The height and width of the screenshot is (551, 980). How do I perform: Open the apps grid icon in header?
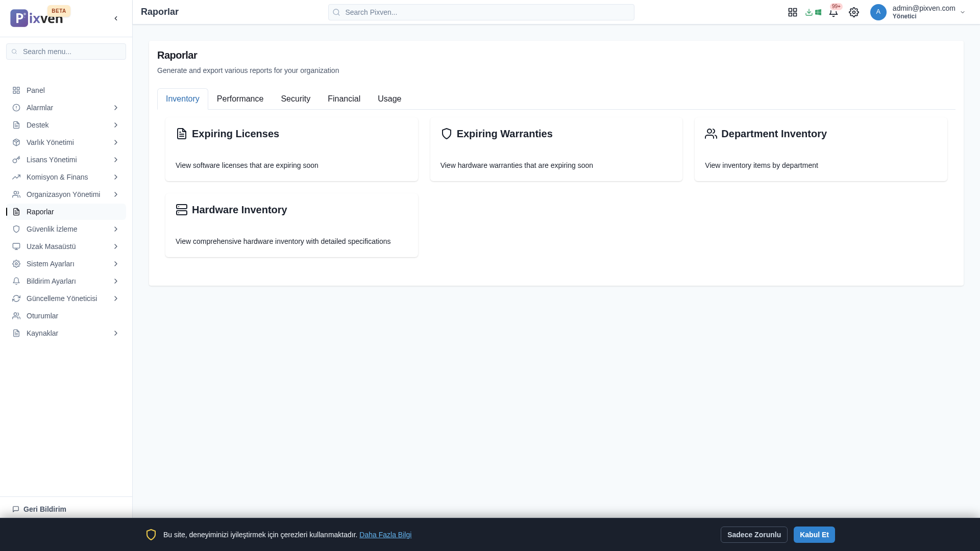792,12
